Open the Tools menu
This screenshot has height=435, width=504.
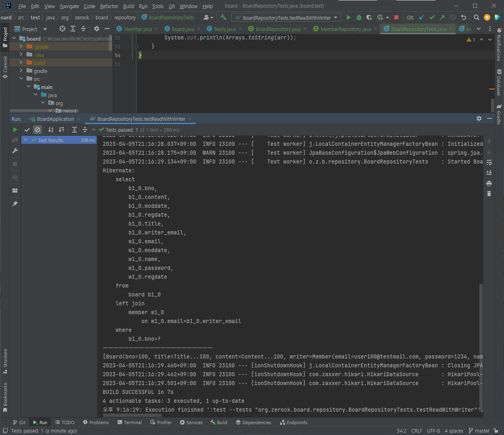point(158,6)
